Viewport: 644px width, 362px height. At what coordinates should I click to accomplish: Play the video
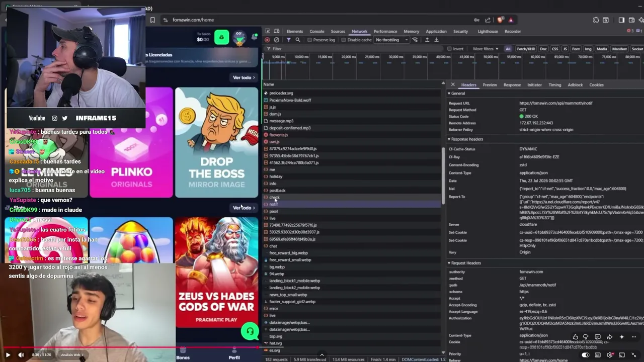(8, 355)
